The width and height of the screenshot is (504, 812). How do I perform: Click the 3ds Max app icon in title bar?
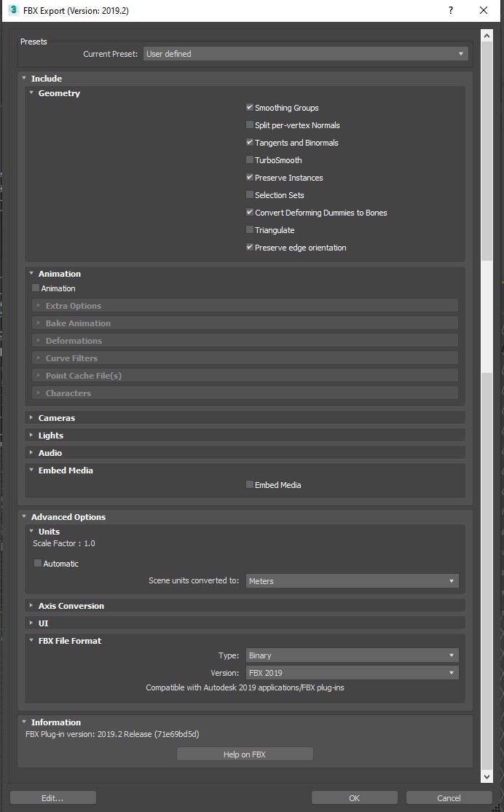[13, 11]
